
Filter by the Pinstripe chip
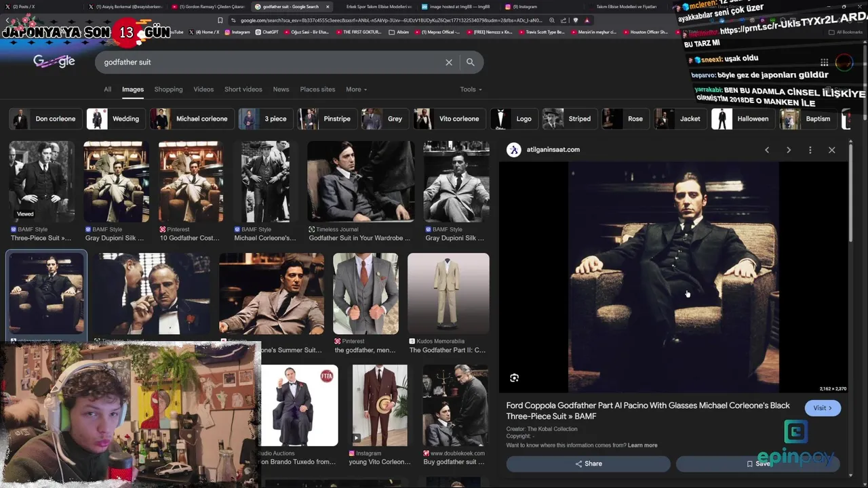[327, 119]
